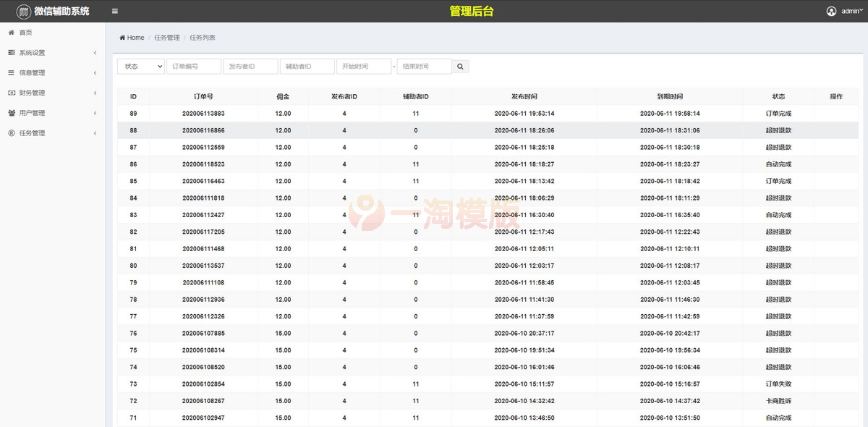Click the 用户管理 users icon
Image resolution: width=868 pixels, height=427 pixels.
pos(11,113)
